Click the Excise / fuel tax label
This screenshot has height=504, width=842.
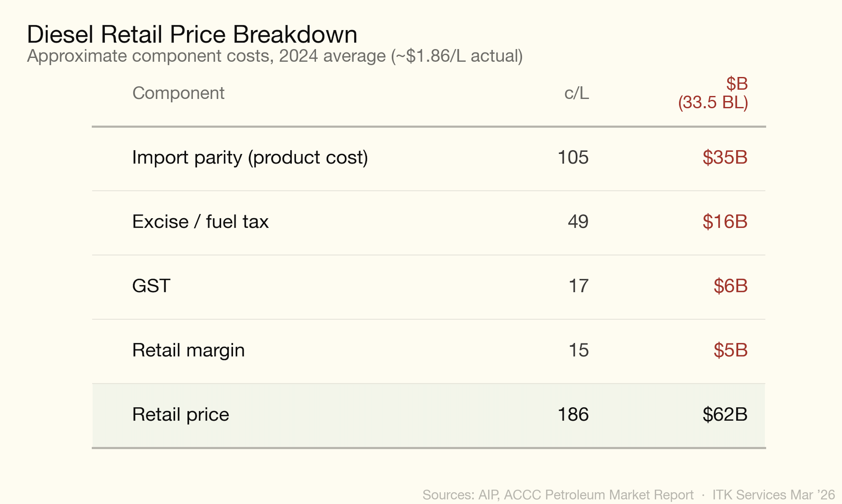[x=200, y=222]
